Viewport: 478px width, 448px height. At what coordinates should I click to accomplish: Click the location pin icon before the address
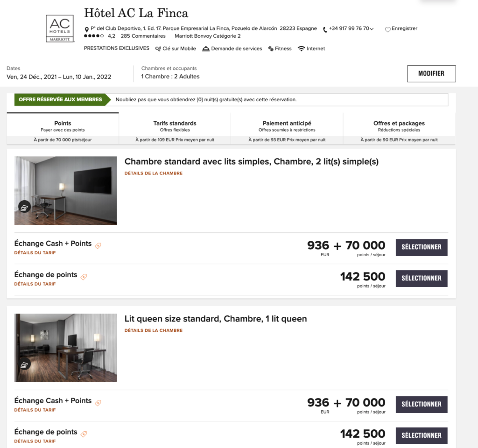click(86, 29)
